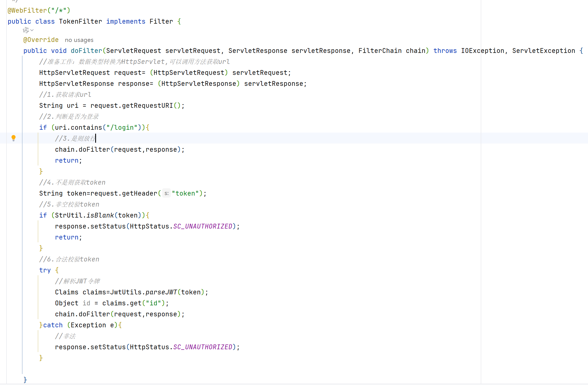Click the first SC_UNAUTHORIZED constant
The width and height of the screenshot is (588, 385).
click(x=203, y=226)
